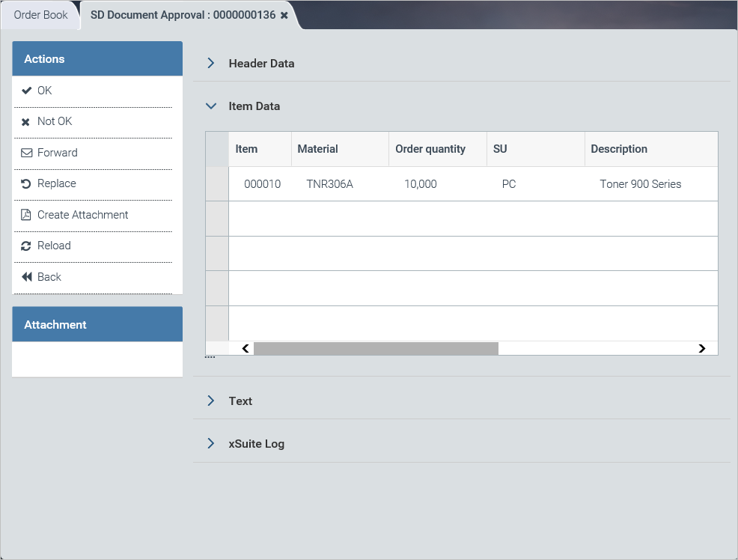Expand the xSuite Log section
Screen dimensions: 738x560
click(x=211, y=444)
